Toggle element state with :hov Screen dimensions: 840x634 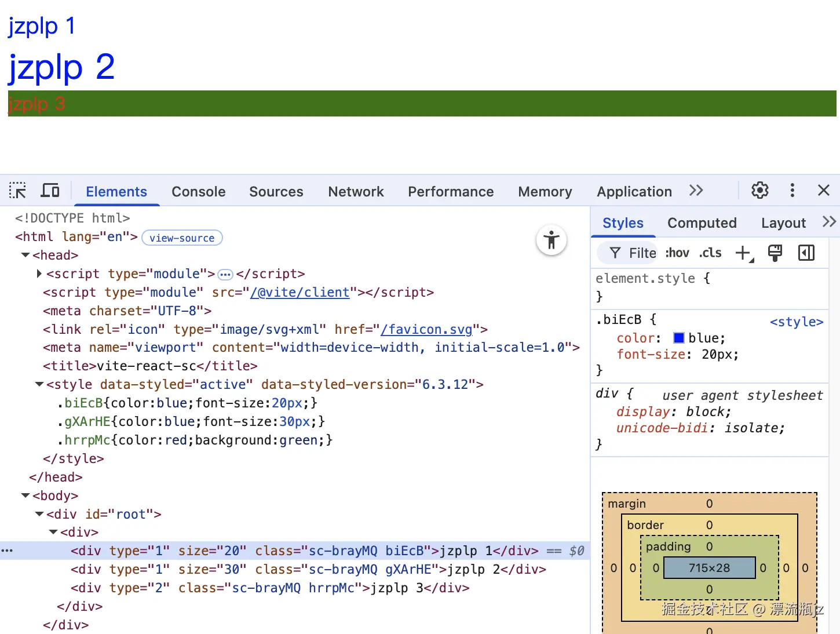point(677,253)
